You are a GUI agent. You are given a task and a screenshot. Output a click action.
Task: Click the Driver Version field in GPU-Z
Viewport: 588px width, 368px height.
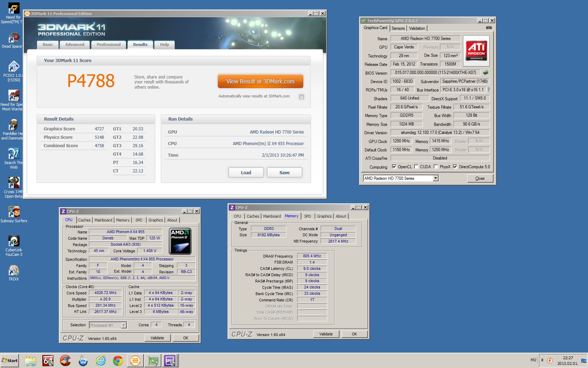coord(440,132)
